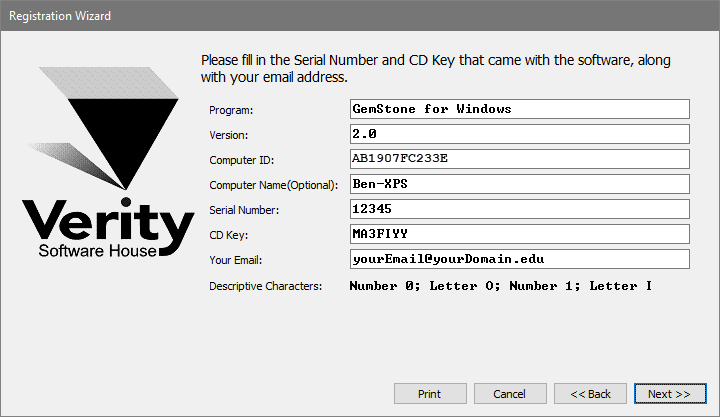Click the 'Your Email:' label
Image resolution: width=720 pixels, height=417 pixels.
pos(236,261)
